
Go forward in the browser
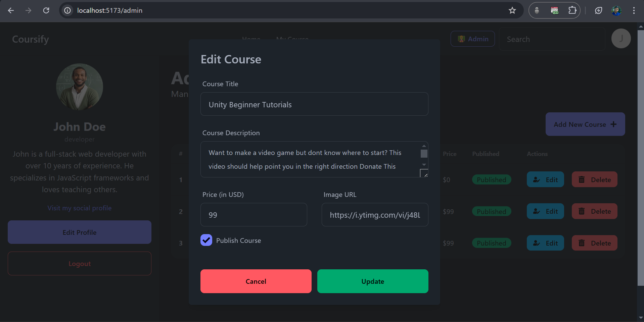coord(29,10)
